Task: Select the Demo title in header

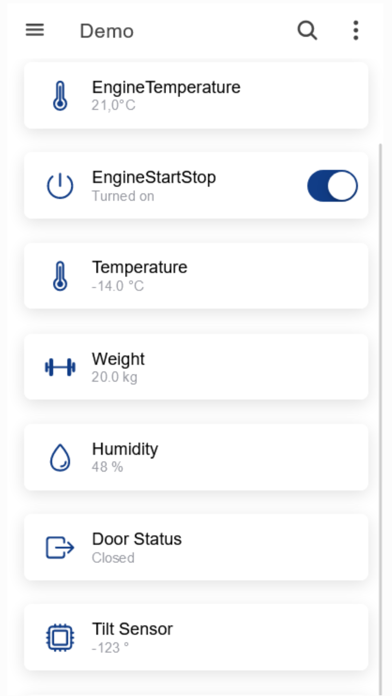Action: [x=107, y=32]
